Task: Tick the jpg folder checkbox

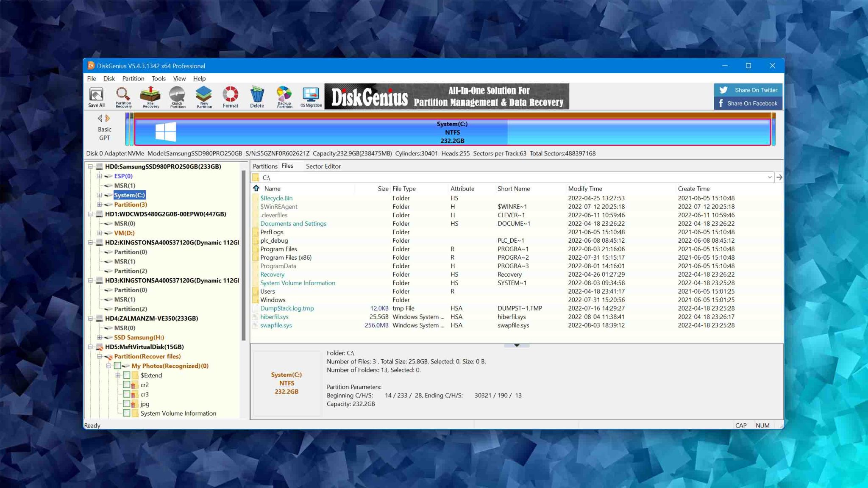Action: pos(126,404)
